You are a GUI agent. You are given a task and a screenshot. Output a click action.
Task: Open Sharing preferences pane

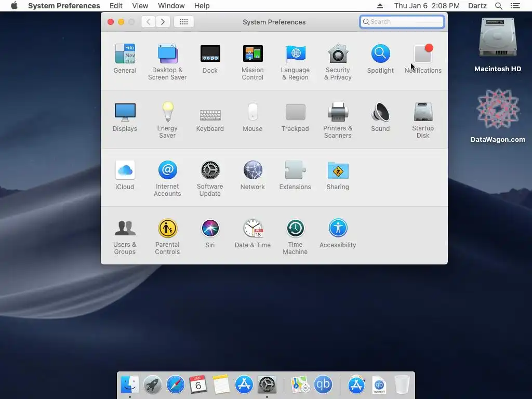pyautogui.click(x=338, y=175)
